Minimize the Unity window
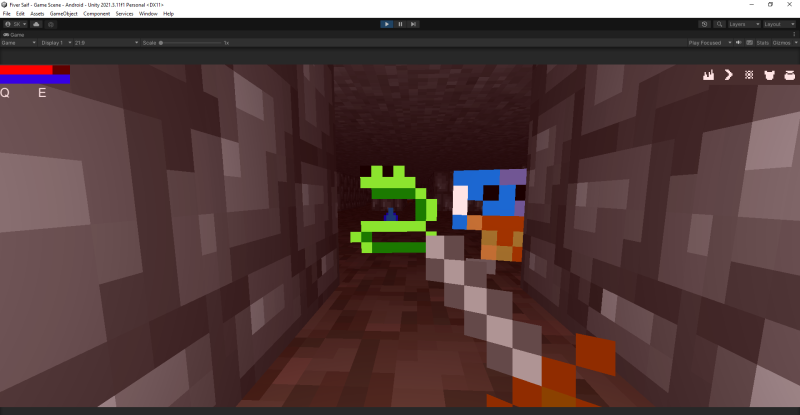Image resolution: width=800 pixels, height=415 pixels. [751, 5]
